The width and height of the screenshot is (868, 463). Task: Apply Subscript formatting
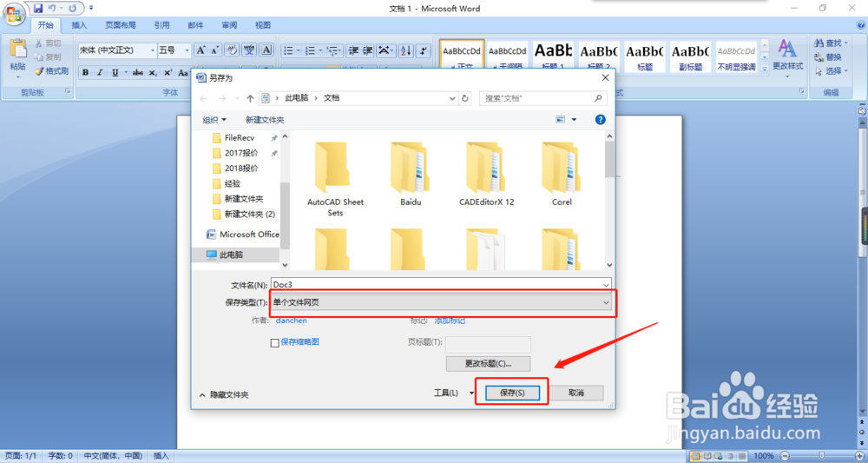[153, 73]
